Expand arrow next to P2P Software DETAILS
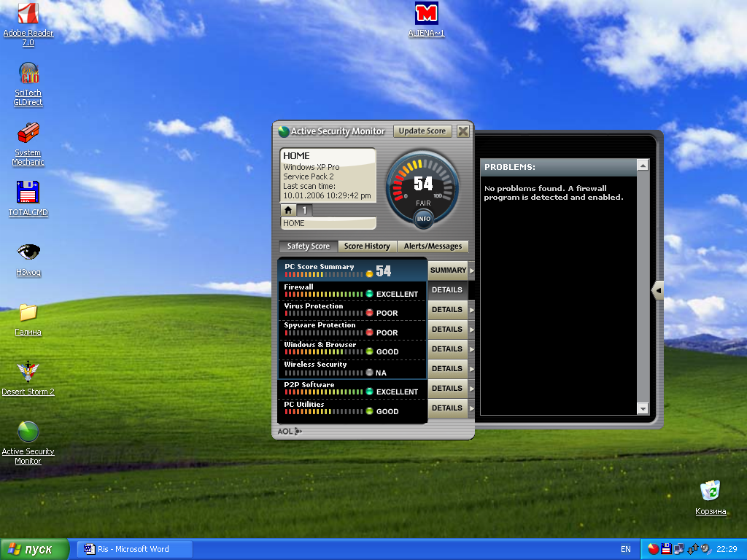This screenshot has height=560, width=747. (472, 389)
